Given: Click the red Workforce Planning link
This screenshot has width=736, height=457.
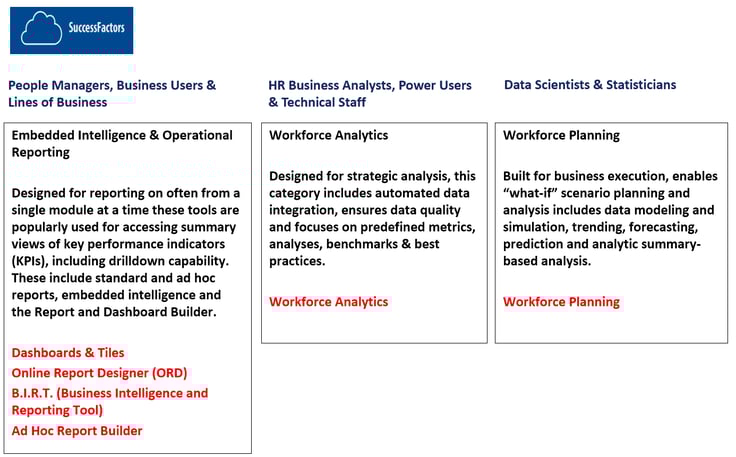Looking at the screenshot, I should click(x=561, y=302).
